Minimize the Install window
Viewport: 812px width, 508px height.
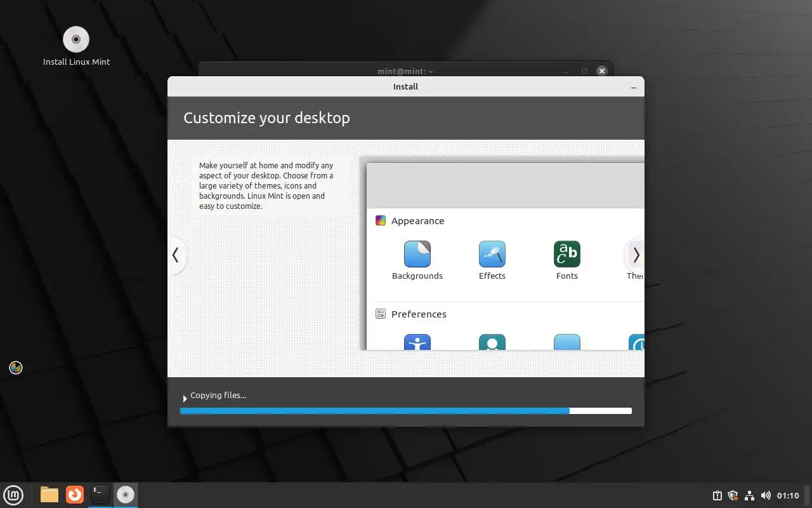pos(634,86)
